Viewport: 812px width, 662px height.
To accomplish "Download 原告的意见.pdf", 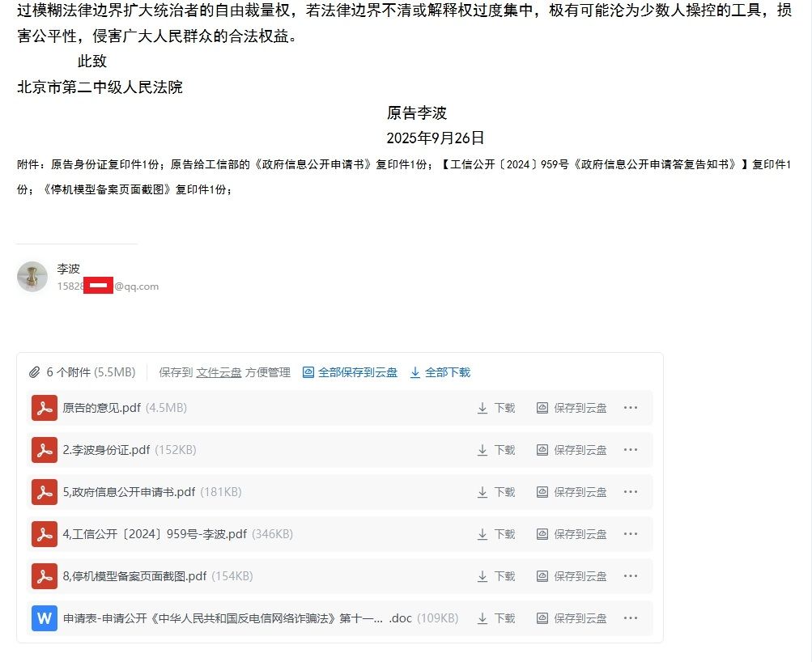I will (495, 408).
